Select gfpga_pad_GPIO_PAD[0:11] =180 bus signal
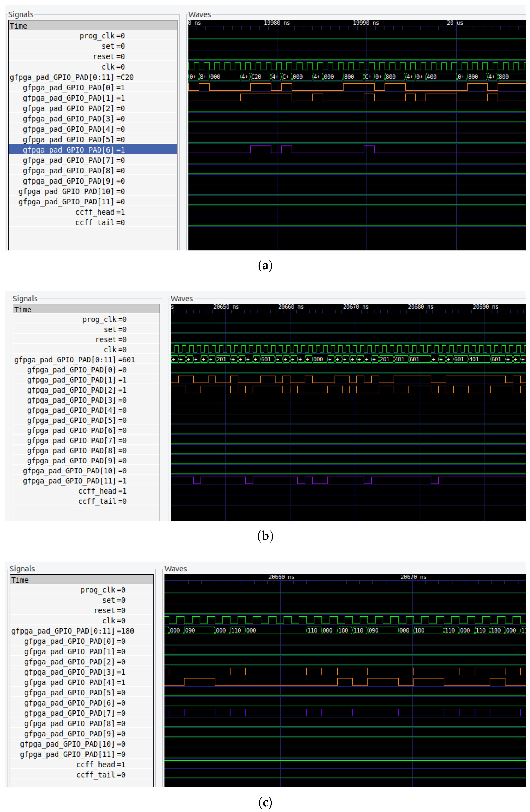 coord(72,631)
